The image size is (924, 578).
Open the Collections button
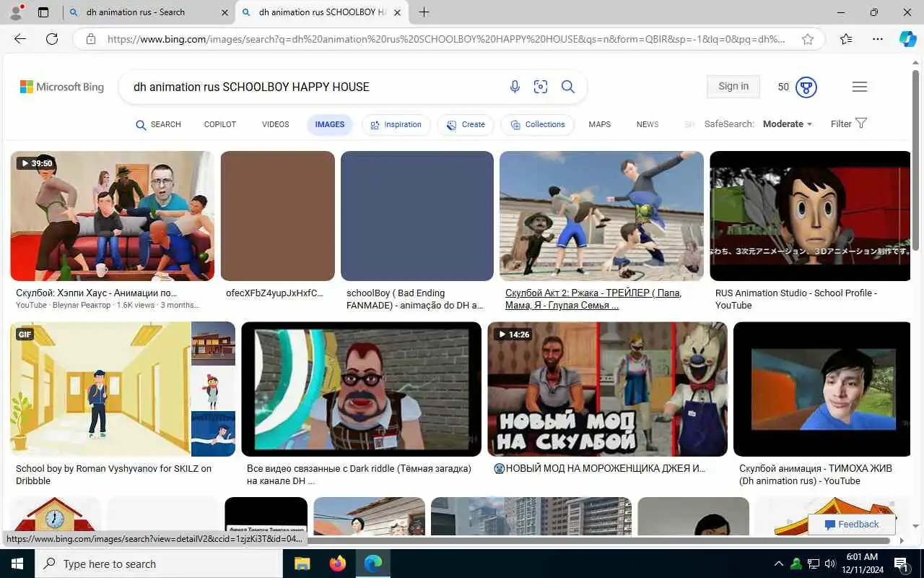tap(537, 124)
